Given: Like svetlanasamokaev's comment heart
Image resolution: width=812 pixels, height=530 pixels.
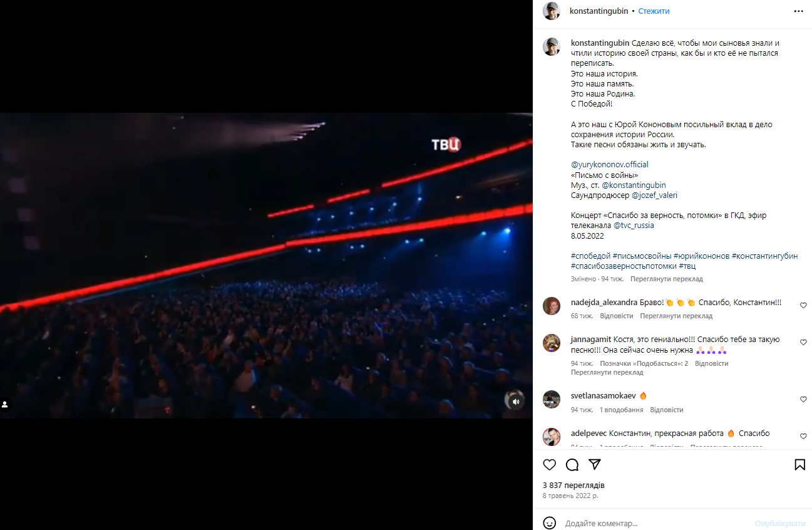Looking at the screenshot, I should [803, 399].
